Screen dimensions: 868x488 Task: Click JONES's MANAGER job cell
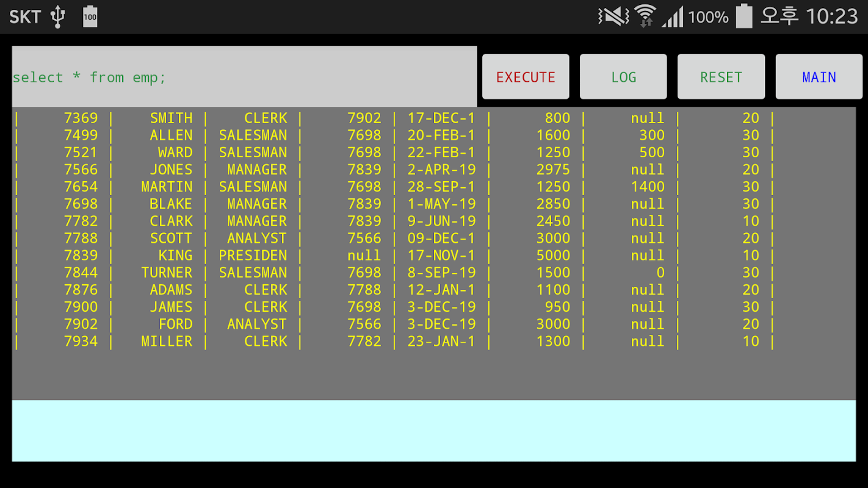coord(257,170)
